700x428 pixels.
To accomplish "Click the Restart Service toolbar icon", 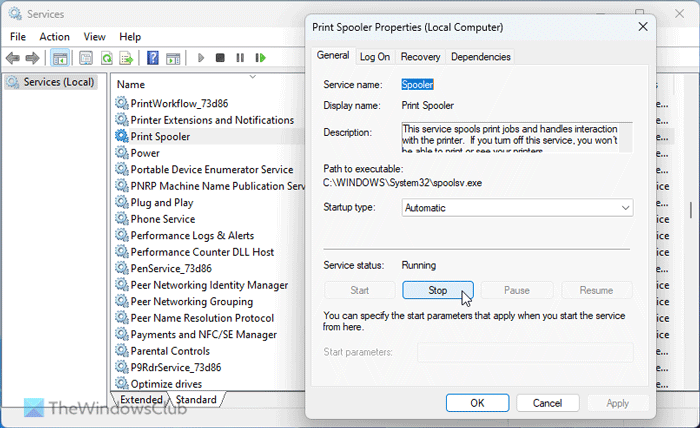I will pyautogui.click(x=259, y=58).
